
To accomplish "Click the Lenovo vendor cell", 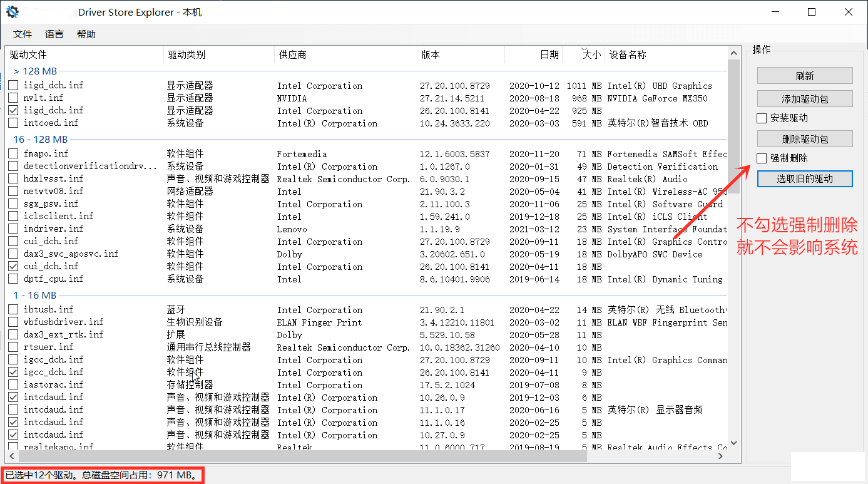I will [x=292, y=229].
